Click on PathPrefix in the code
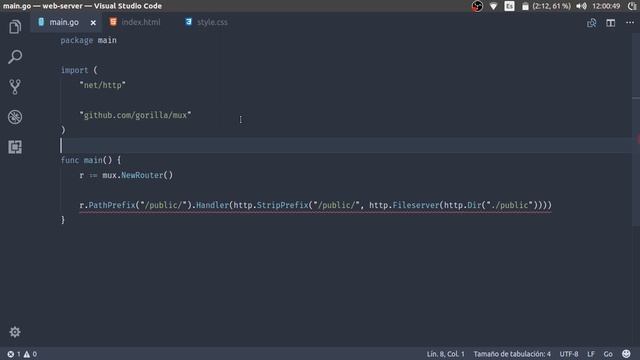This screenshot has height=360, width=640. point(112,205)
